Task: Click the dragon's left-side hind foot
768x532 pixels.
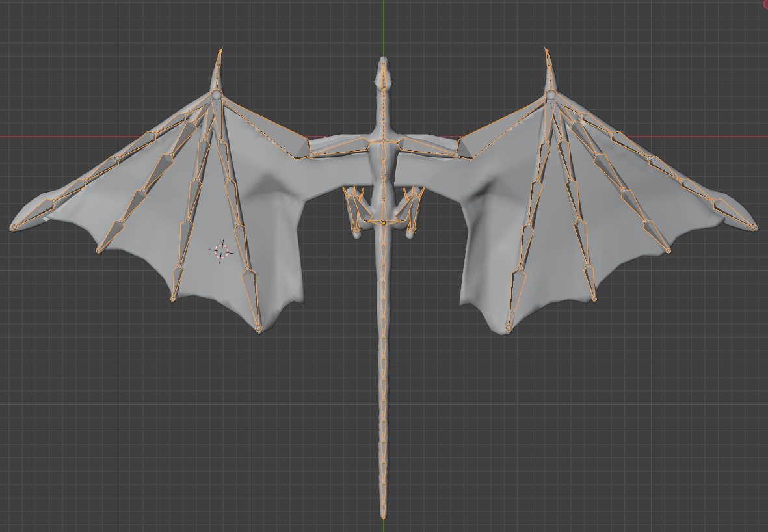Action: [356, 233]
